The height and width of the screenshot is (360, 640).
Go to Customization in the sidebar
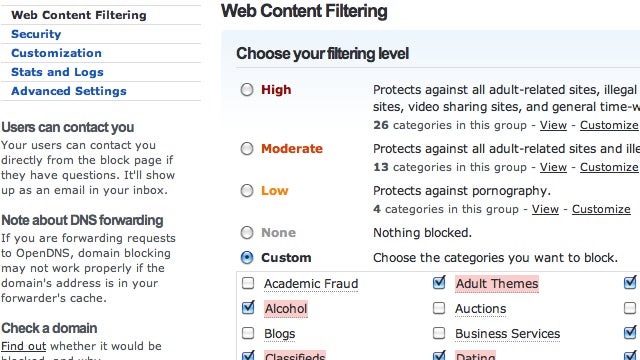(x=56, y=53)
